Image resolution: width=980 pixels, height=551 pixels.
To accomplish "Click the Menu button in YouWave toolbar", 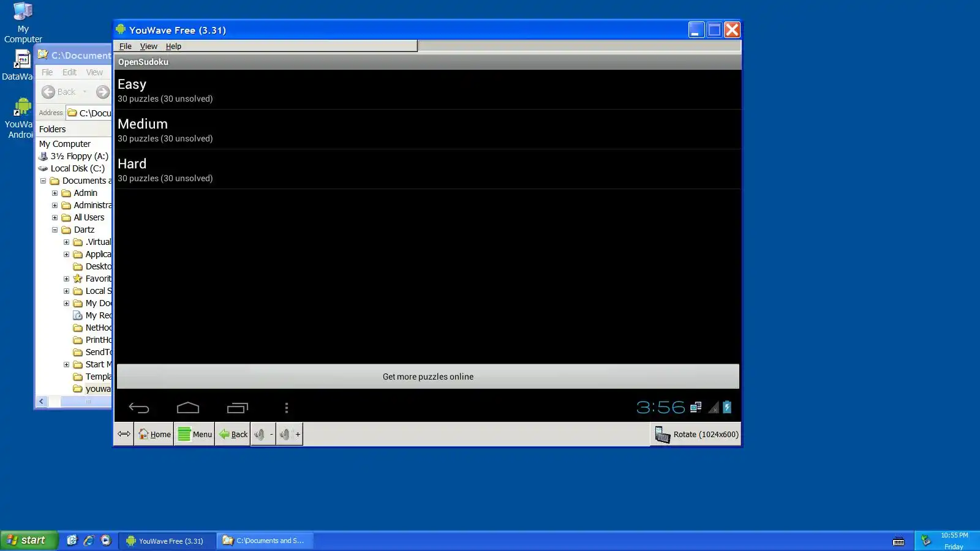I will click(x=194, y=434).
